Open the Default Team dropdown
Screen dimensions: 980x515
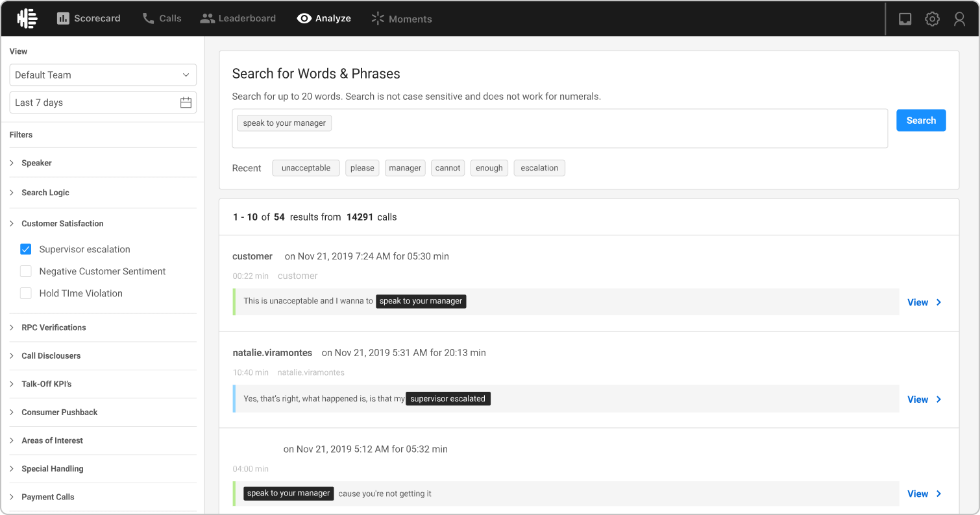[x=103, y=75]
